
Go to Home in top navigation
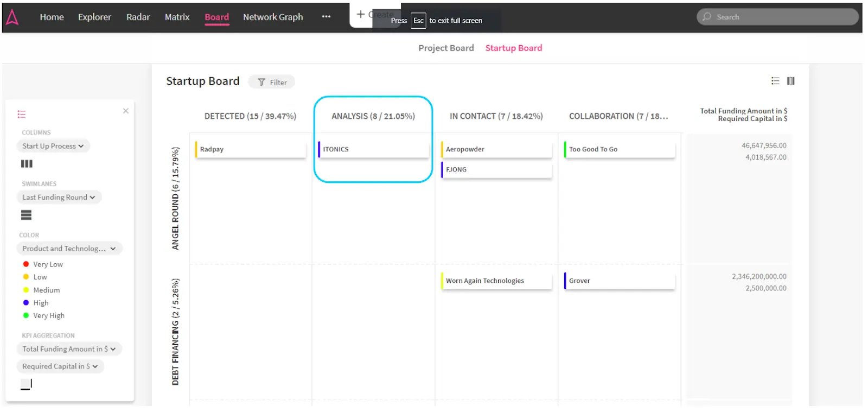tap(52, 17)
